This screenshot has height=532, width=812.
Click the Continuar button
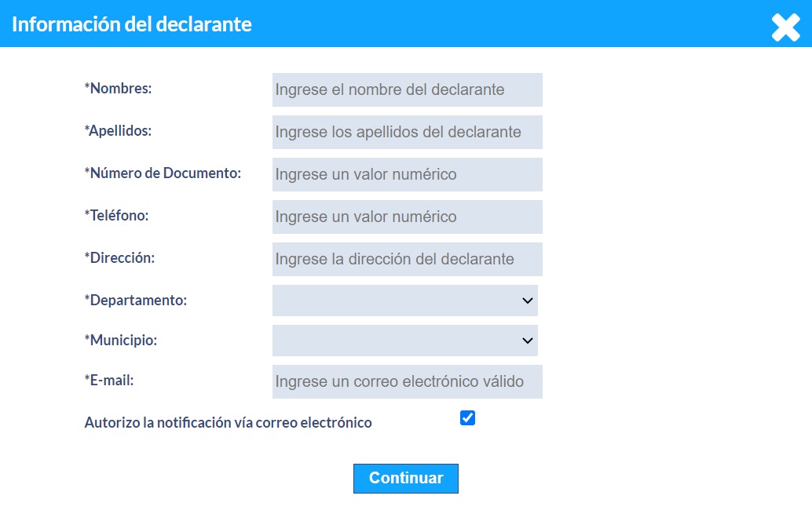[405, 478]
